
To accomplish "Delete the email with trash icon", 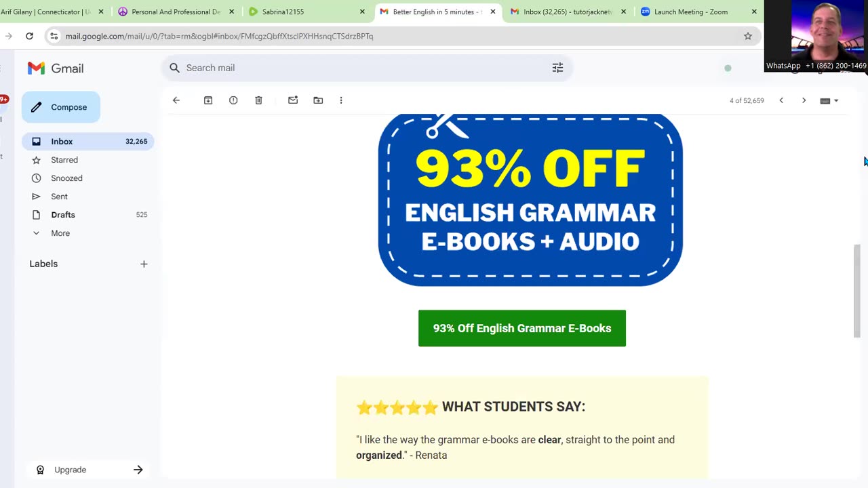I will tap(258, 100).
